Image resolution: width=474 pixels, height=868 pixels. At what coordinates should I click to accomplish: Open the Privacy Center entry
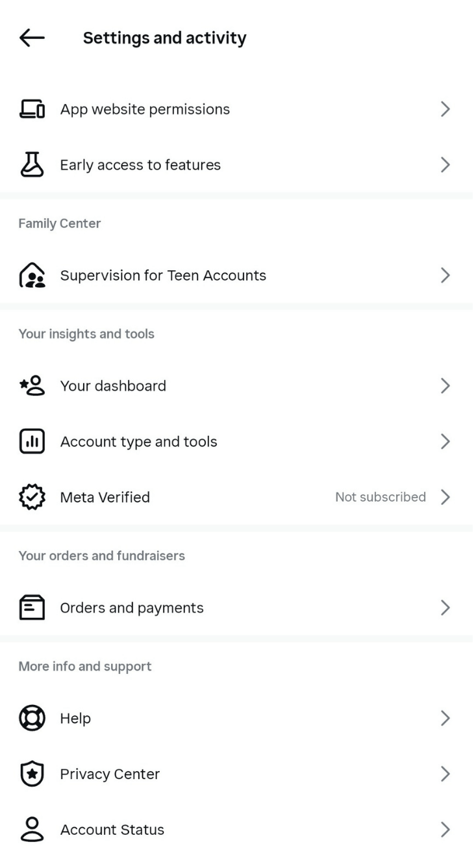[110, 774]
